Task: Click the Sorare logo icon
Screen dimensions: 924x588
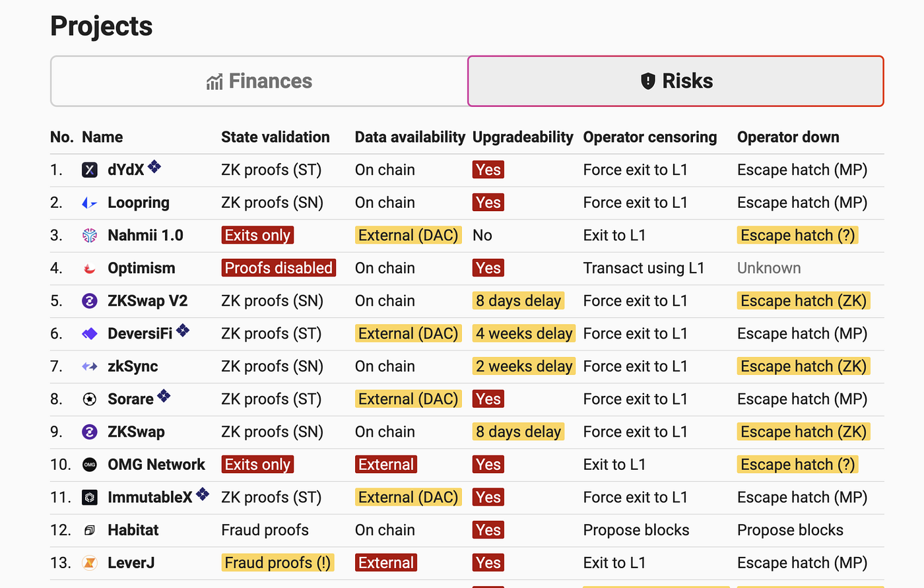Action: pyautogui.click(x=90, y=399)
